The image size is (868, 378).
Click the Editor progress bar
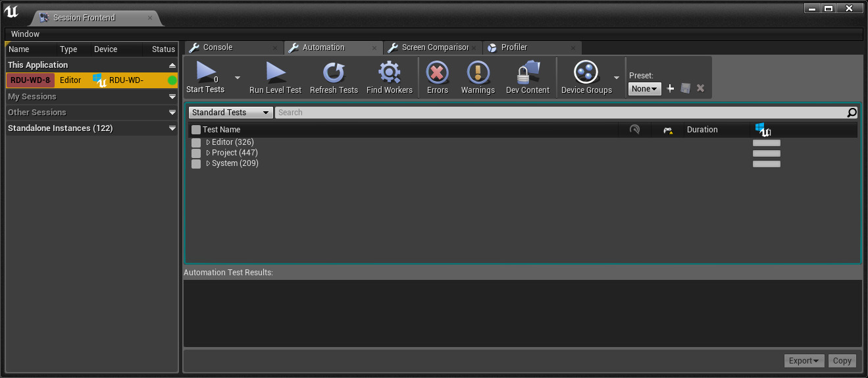coord(767,143)
